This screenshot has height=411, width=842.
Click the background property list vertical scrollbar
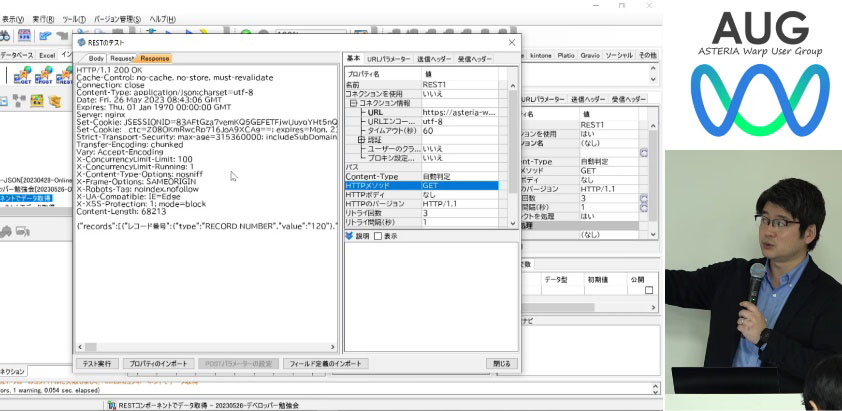tap(653, 180)
